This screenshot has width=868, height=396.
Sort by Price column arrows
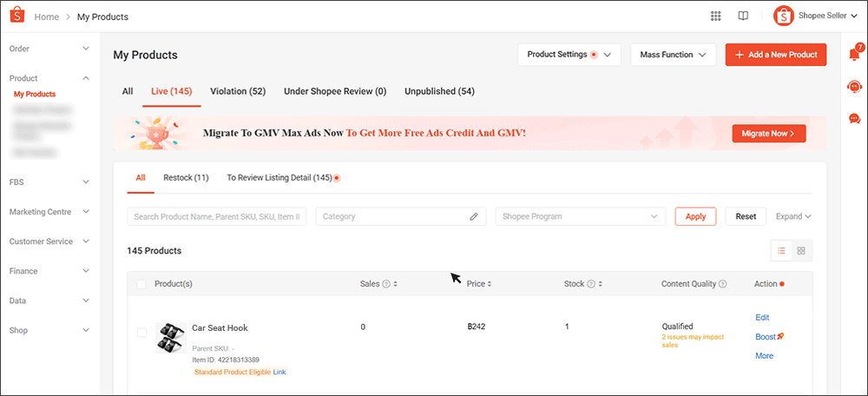490,284
